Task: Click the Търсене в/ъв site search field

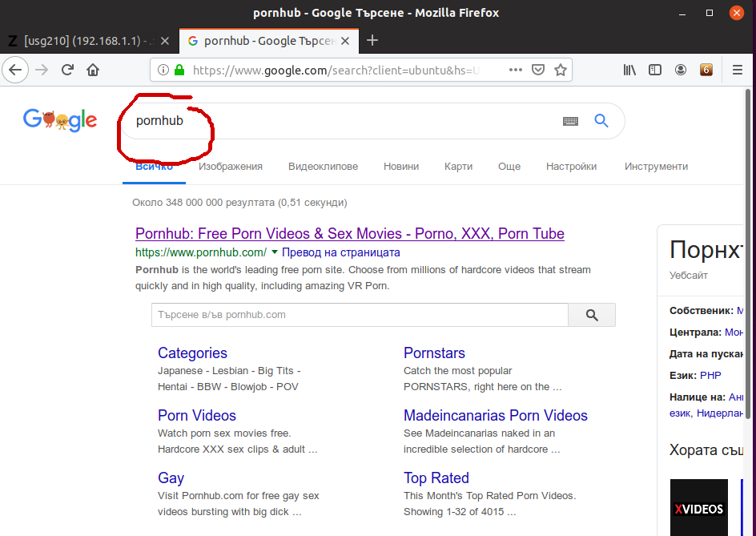Action: pyautogui.click(x=360, y=315)
